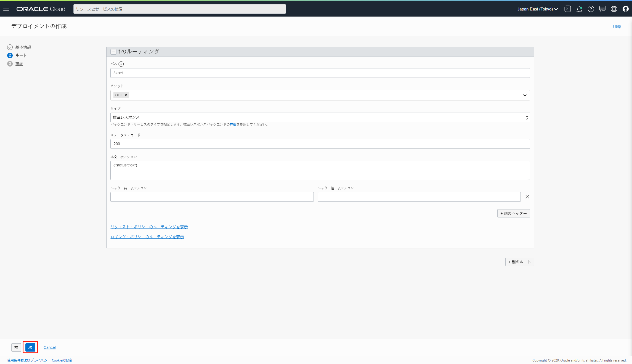This screenshot has height=364, width=632.
Task: Go to the 確認 step
Action: point(19,64)
